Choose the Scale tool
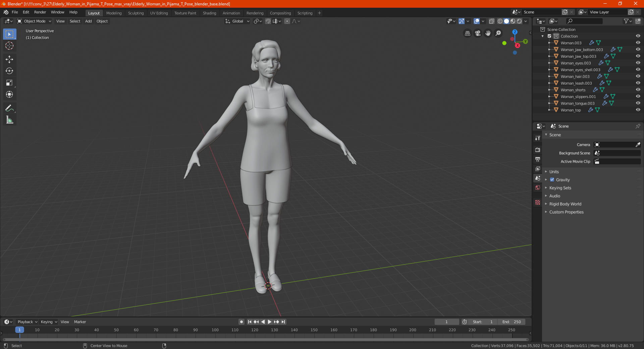Viewport: 644px width, 349px height. coord(9,83)
